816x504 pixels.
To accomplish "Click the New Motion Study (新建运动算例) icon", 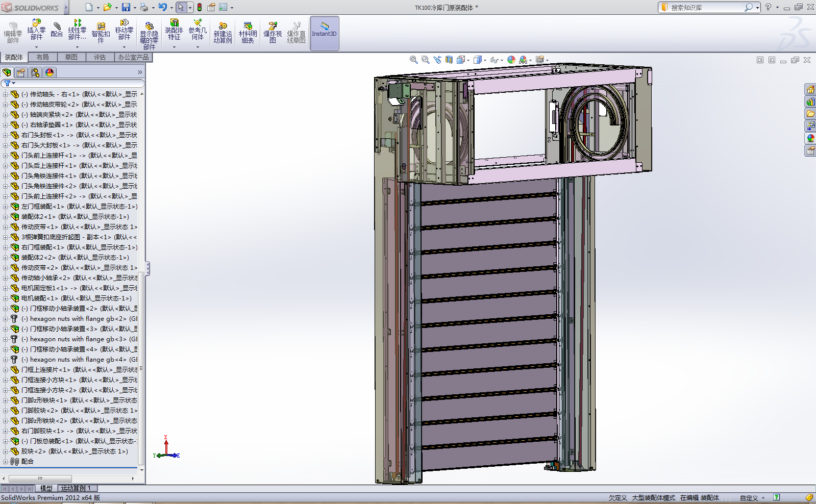I will pyautogui.click(x=222, y=33).
